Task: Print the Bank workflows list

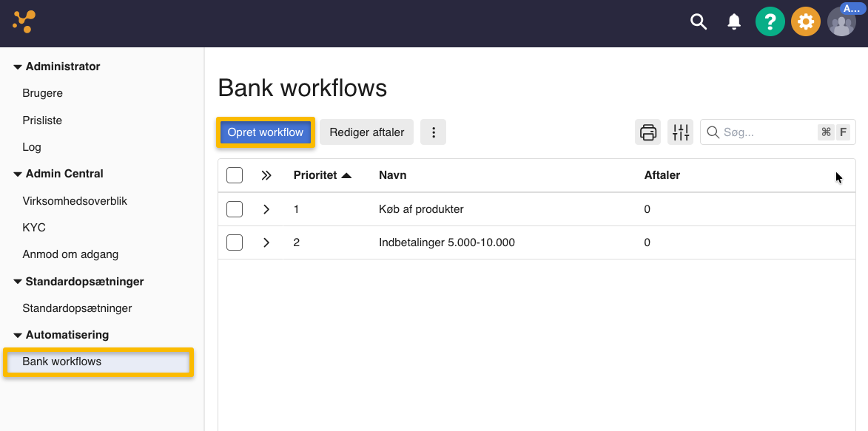Action: tap(647, 132)
